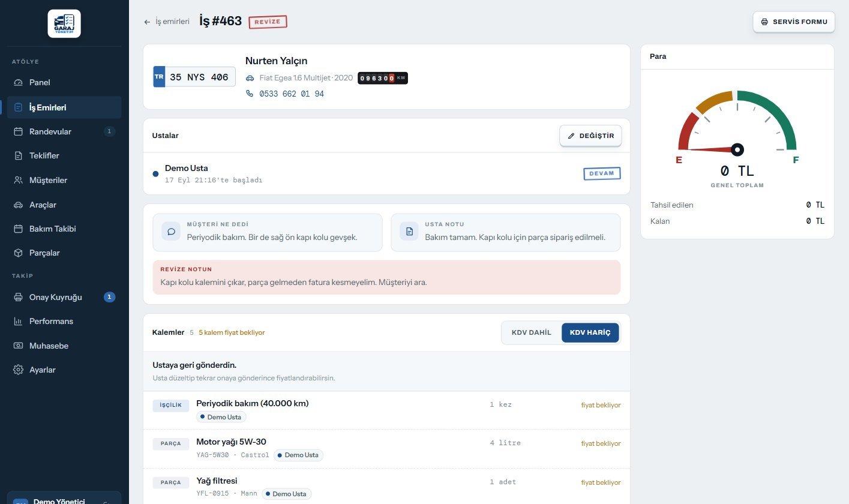This screenshot has width=849, height=504.
Task: Click the Revize Notun message box
Action: point(386,277)
